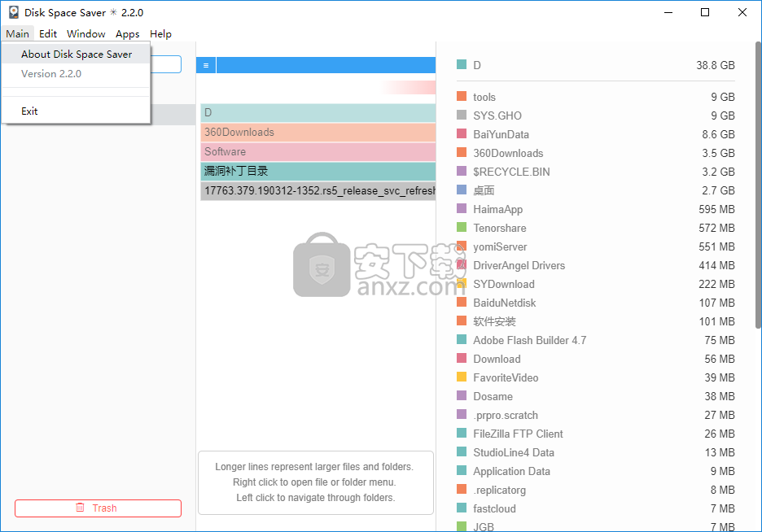Image resolution: width=762 pixels, height=532 pixels.
Task: Click the 17763.379.190312-1352 file bar
Action: (x=317, y=191)
